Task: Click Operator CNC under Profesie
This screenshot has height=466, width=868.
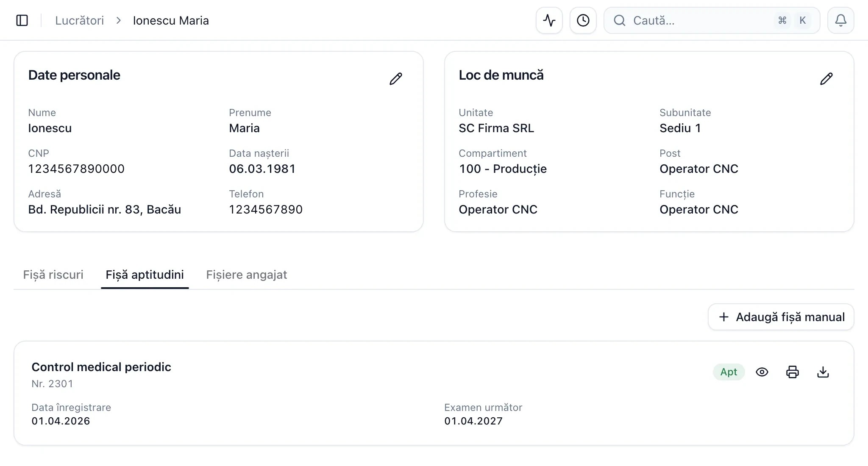Action: [x=498, y=209]
